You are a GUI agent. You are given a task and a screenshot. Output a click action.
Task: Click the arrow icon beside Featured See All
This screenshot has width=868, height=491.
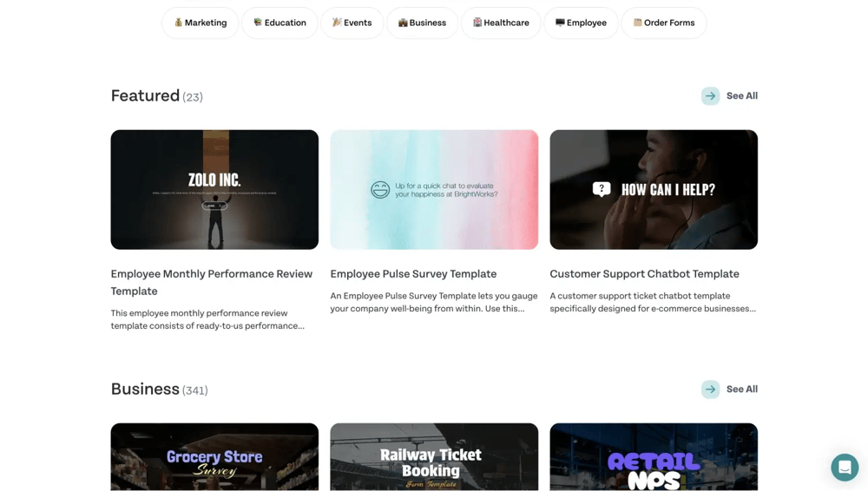click(710, 95)
